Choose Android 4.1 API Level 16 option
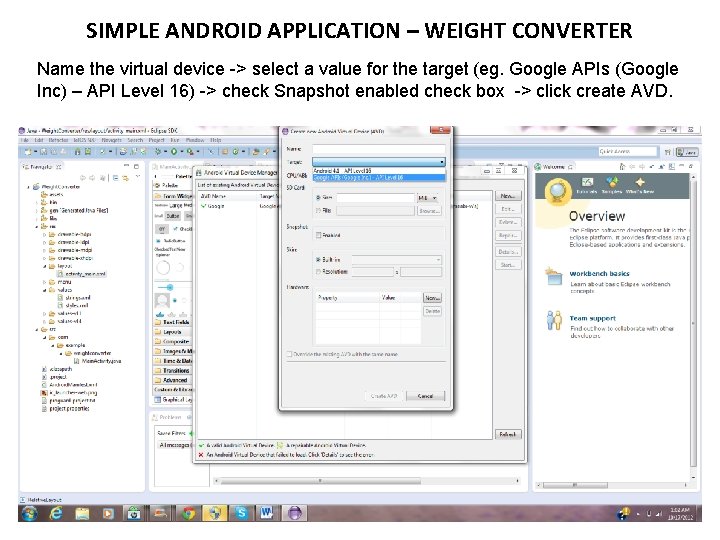The width and height of the screenshot is (720, 540). coord(379,171)
